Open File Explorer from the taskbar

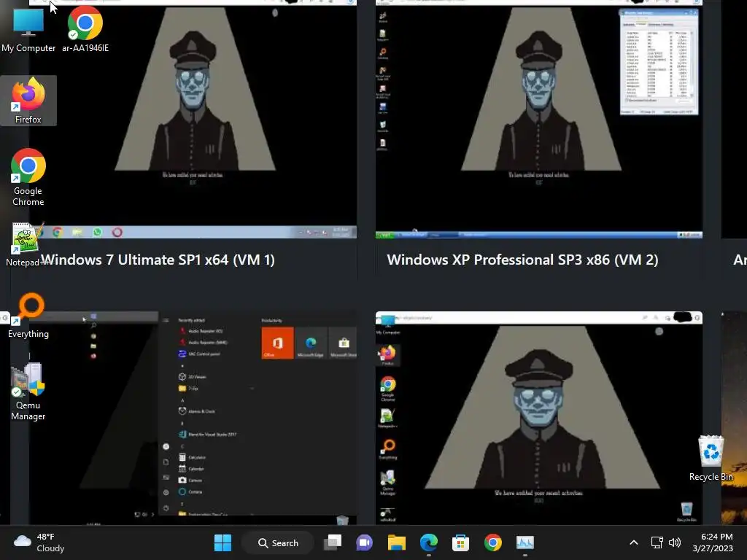pos(396,542)
